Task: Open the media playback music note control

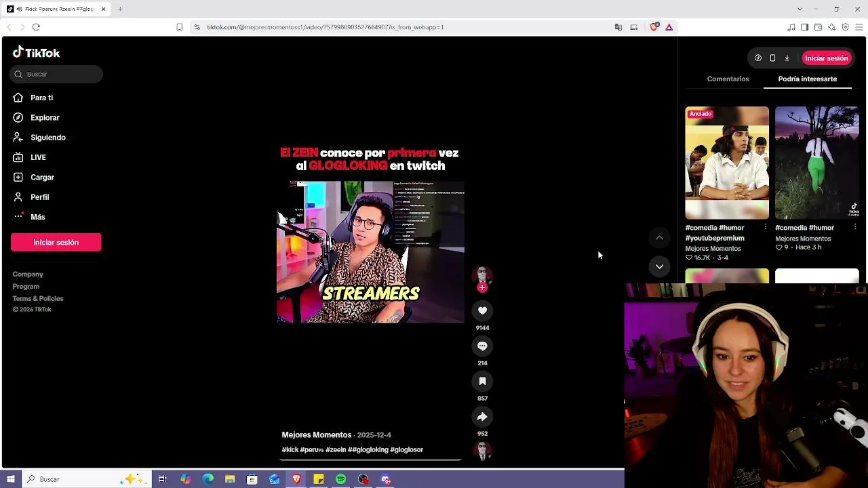Action: point(791,27)
